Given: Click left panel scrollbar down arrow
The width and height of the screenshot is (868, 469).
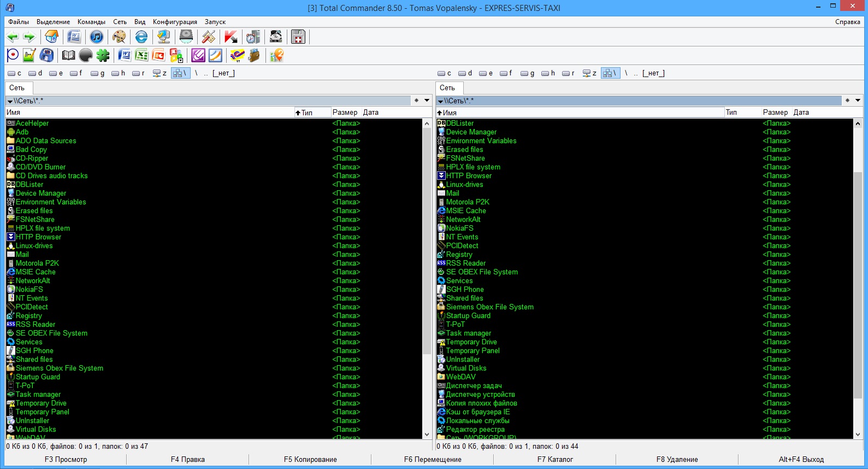Looking at the screenshot, I should click(427, 435).
